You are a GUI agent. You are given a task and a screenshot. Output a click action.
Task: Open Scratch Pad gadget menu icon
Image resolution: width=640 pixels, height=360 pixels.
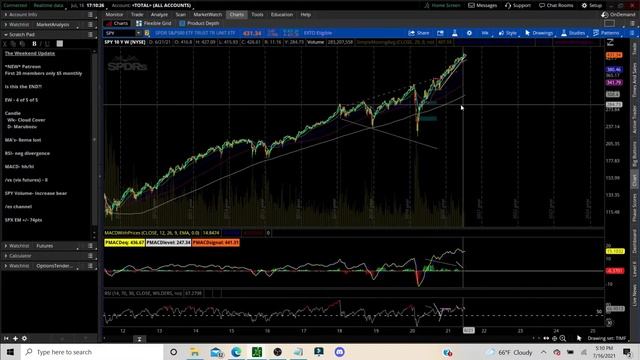90,35
